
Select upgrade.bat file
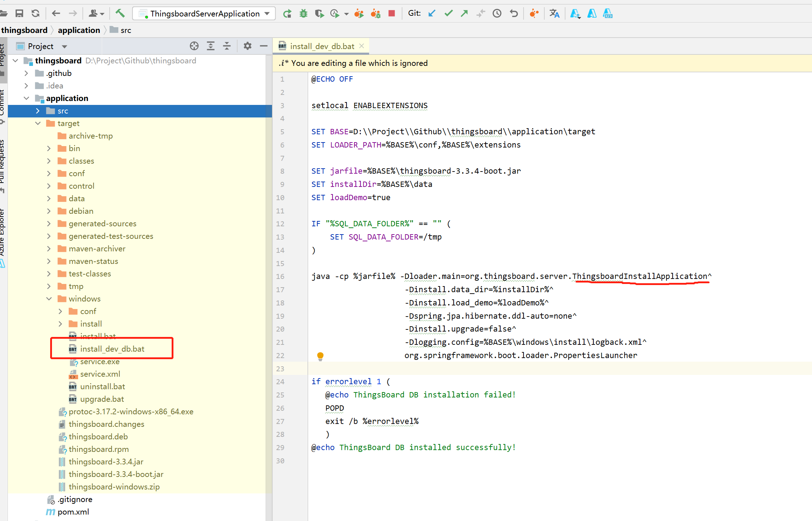(102, 399)
